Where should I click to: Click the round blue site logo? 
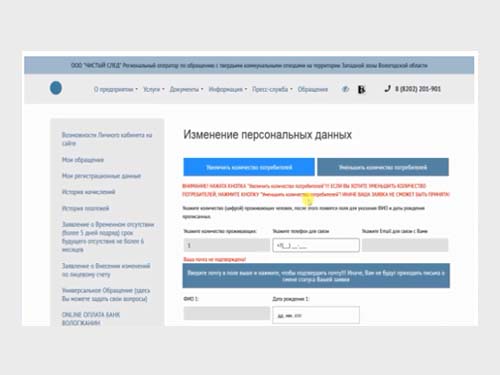(x=56, y=88)
